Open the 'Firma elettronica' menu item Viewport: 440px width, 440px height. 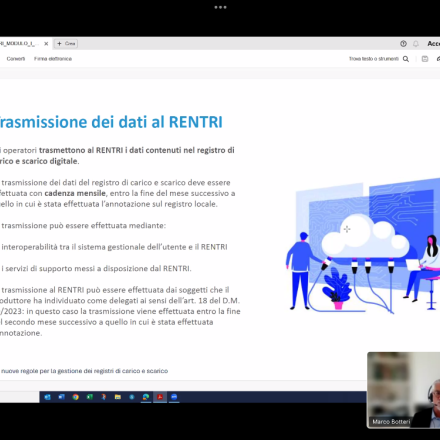coord(53,59)
